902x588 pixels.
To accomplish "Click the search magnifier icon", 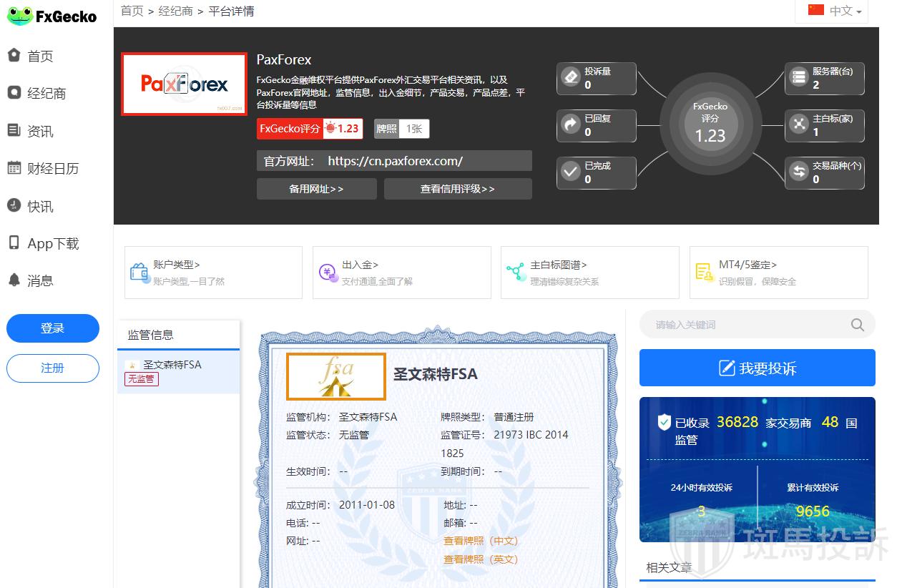I will 857,325.
